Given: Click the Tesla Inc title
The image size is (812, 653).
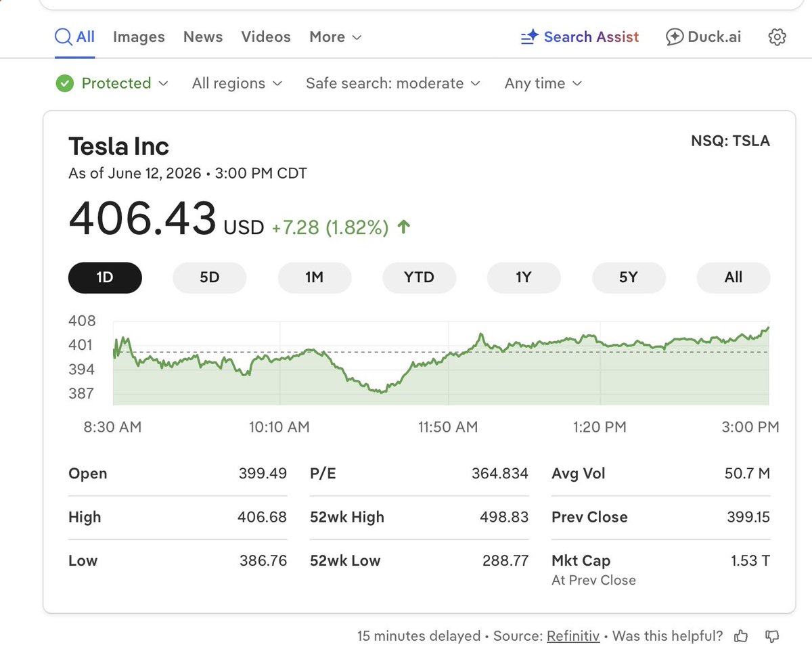Looking at the screenshot, I should click(x=119, y=146).
